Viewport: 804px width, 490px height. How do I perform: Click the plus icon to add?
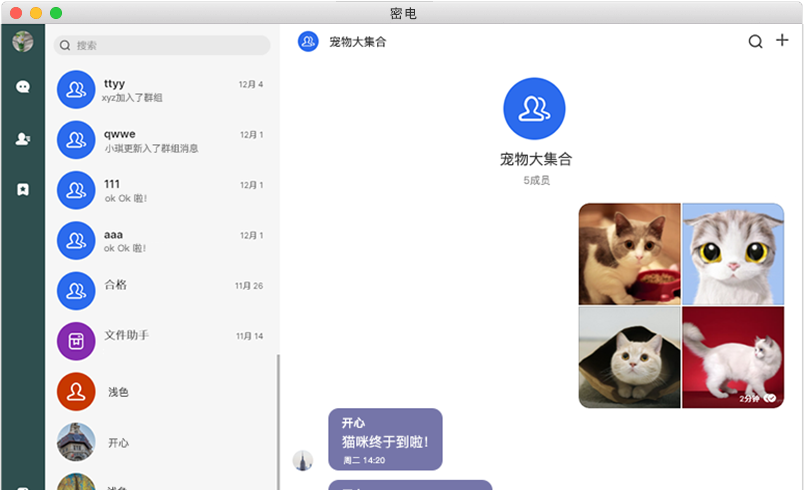pyautogui.click(x=782, y=41)
